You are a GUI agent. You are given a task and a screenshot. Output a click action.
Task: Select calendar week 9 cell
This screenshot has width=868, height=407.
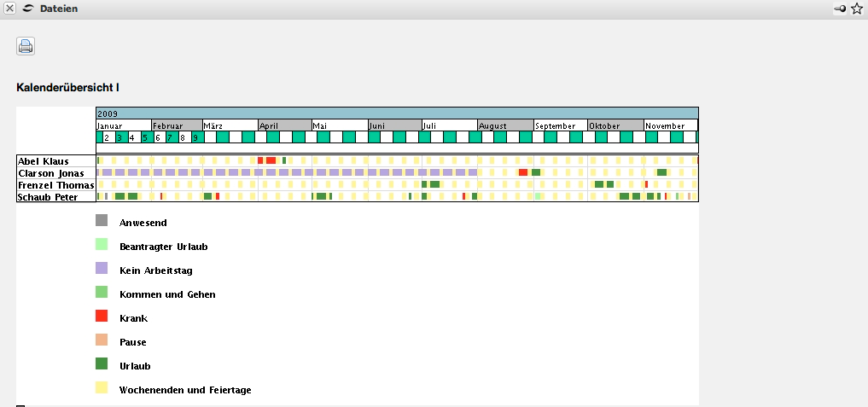coord(195,137)
